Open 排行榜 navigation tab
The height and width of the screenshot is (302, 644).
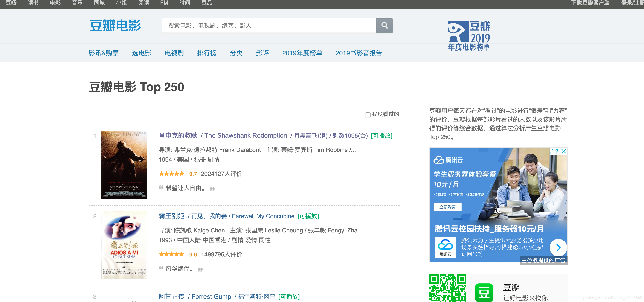click(207, 53)
